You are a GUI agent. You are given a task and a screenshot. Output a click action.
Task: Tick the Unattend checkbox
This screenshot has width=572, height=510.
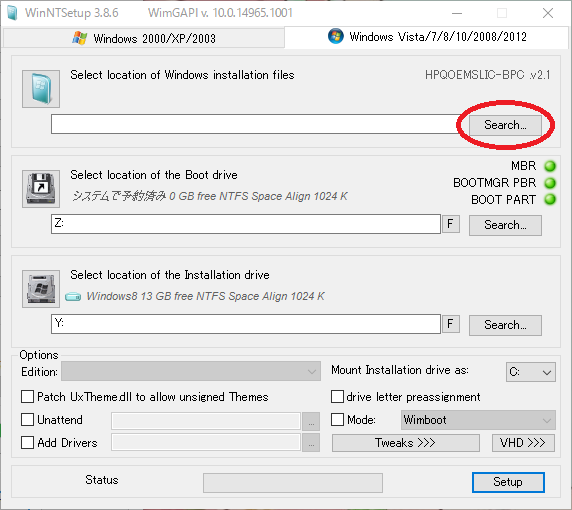[x=27, y=420]
